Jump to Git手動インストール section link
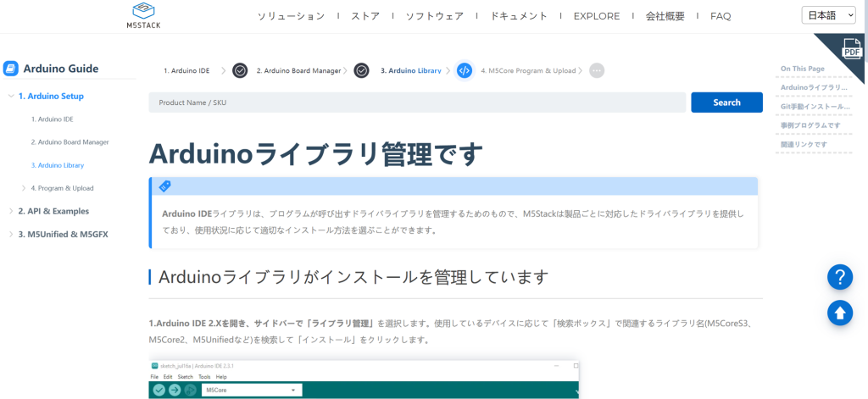The height and width of the screenshot is (399, 868). coord(815,106)
